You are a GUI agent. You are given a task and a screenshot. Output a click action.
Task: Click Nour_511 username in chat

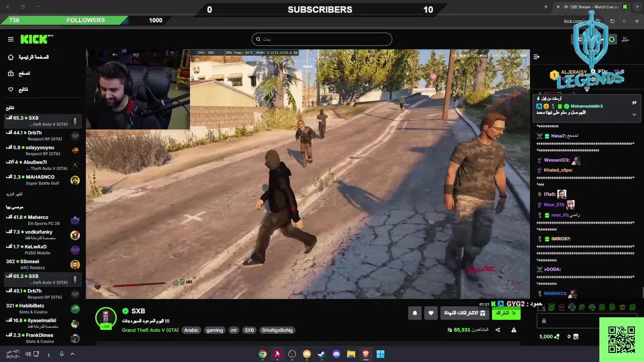click(x=553, y=205)
